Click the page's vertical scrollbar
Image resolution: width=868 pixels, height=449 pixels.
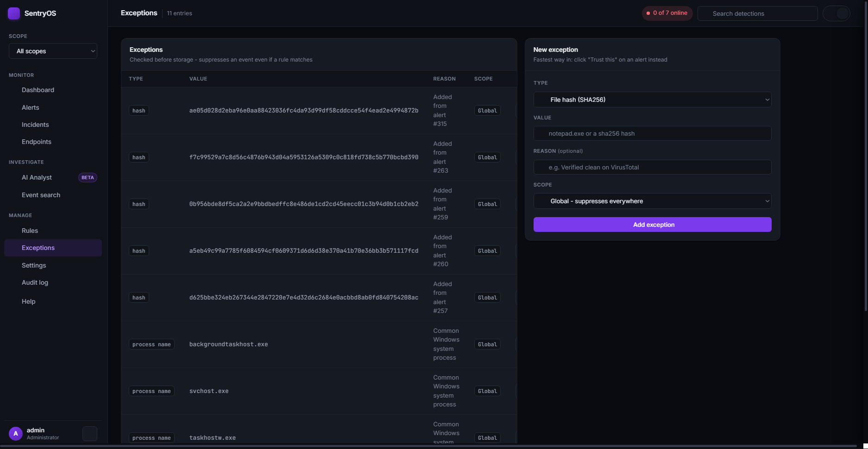click(x=865, y=156)
